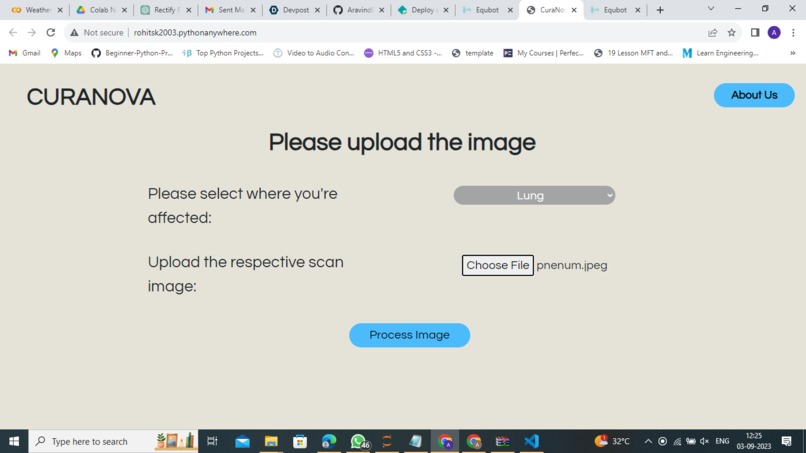Open the Gmail bookmark

24,53
